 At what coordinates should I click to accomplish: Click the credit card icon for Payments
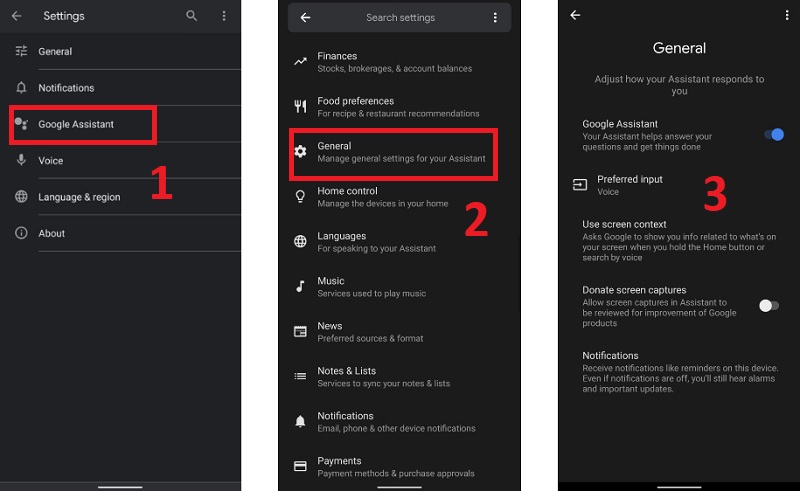pyautogui.click(x=300, y=466)
